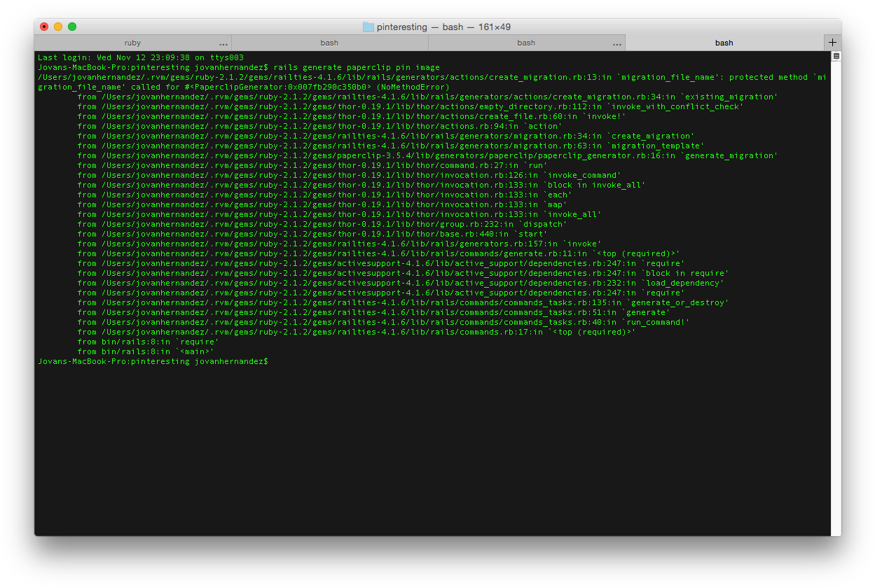
Task: Click the 'protected method' error line
Action: 432,82
